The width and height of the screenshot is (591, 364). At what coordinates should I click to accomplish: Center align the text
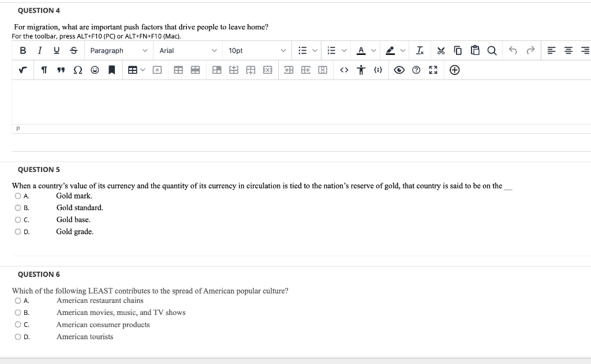tap(568, 51)
